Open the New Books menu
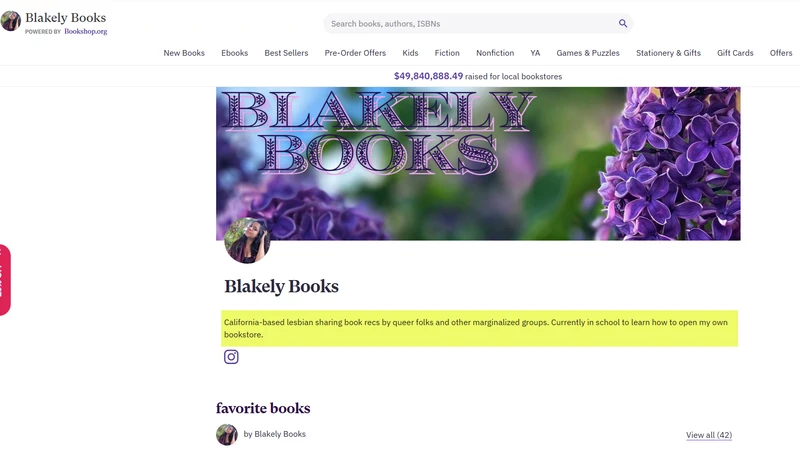The height and width of the screenshot is (452, 800). click(184, 53)
